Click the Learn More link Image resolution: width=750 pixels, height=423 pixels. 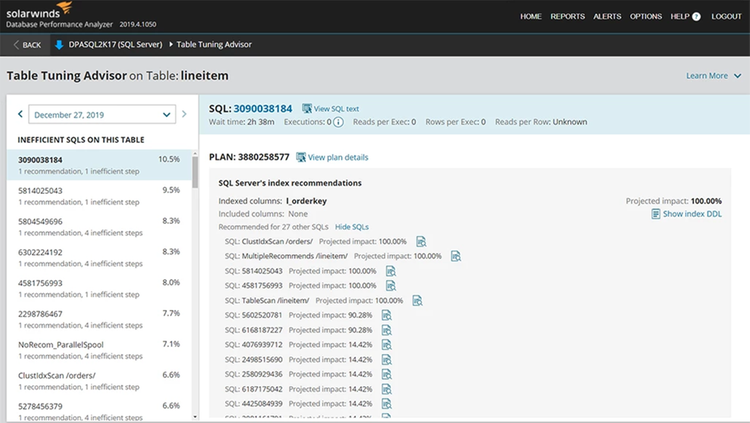click(x=706, y=76)
